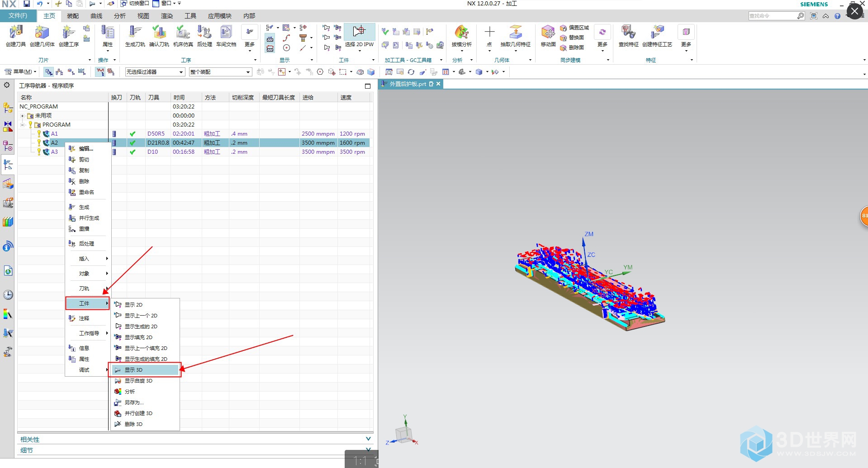Close the 外置后护板.prt document tab
The width and height of the screenshot is (868, 468).
coord(438,84)
